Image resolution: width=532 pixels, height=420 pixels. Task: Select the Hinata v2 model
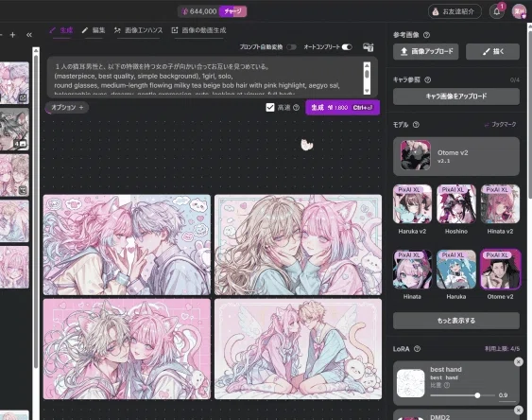(500, 204)
